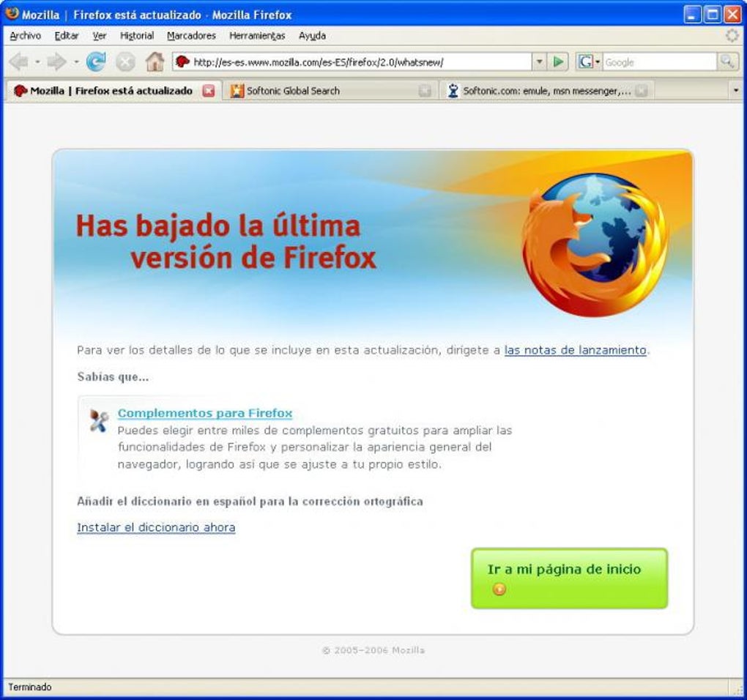This screenshot has height=700, width=747.
Task: Click the Back navigation arrow
Action: pyautogui.click(x=19, y=62)
